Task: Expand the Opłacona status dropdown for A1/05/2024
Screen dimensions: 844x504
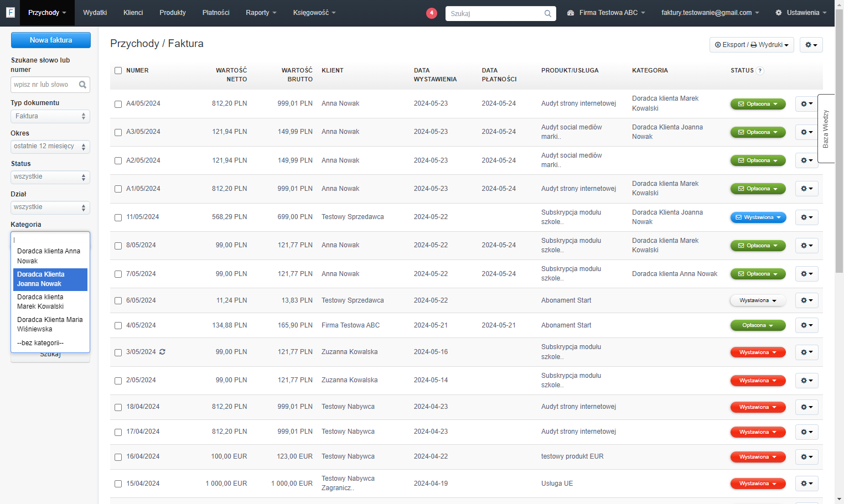Action: point(758,189)
